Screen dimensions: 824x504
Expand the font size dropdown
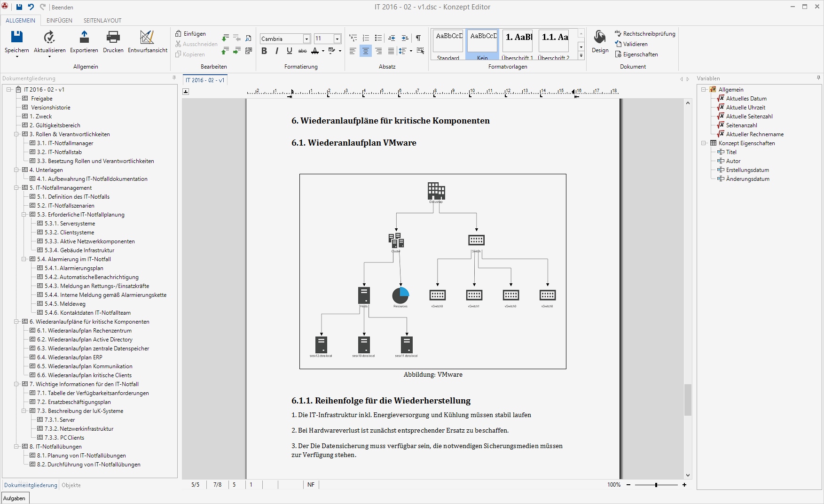pos(337,39)
